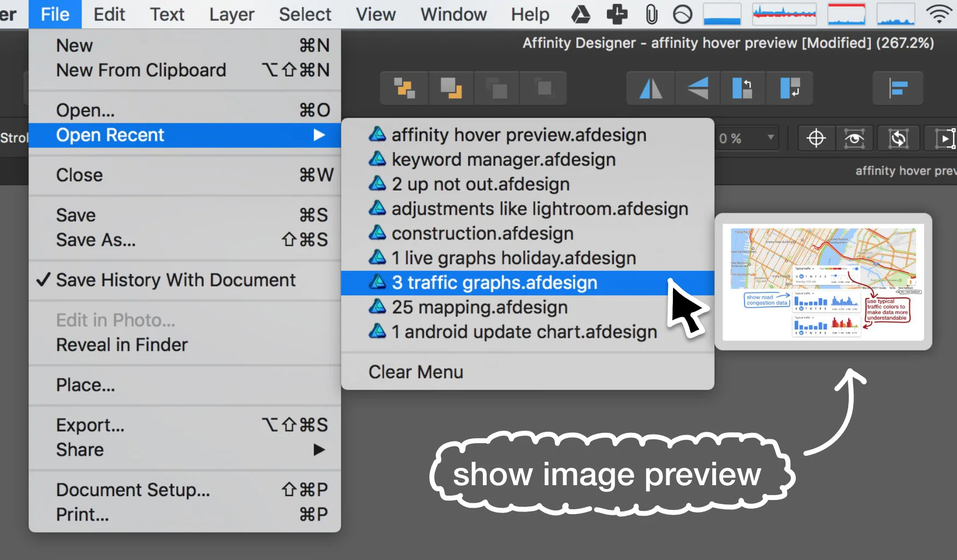This screenshot has width=957, height=560.
Task: Flip the selection horizontally
Action: pyautogui.click(x=651, y=88)
